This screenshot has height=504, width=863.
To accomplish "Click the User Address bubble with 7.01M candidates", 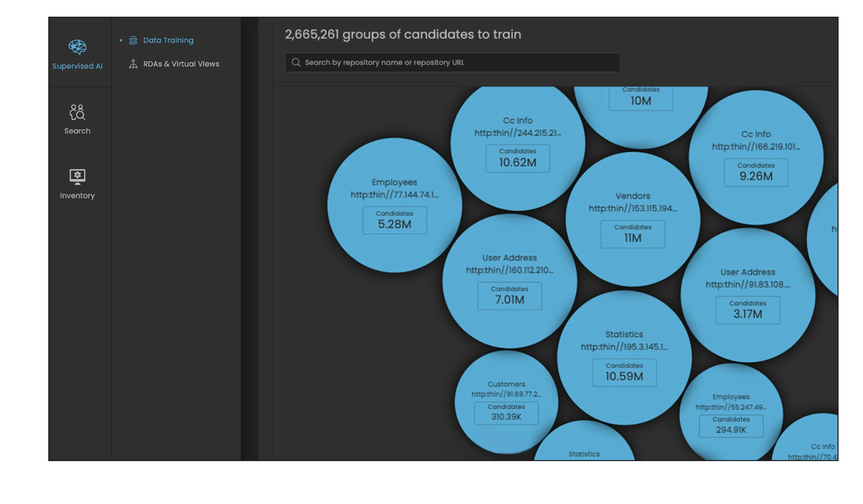I will (510, 279).
